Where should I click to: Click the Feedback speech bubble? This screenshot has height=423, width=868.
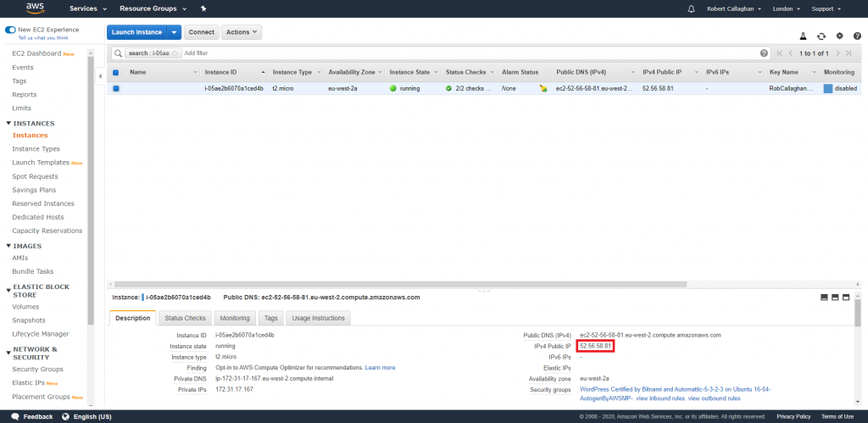pos(15,416)
